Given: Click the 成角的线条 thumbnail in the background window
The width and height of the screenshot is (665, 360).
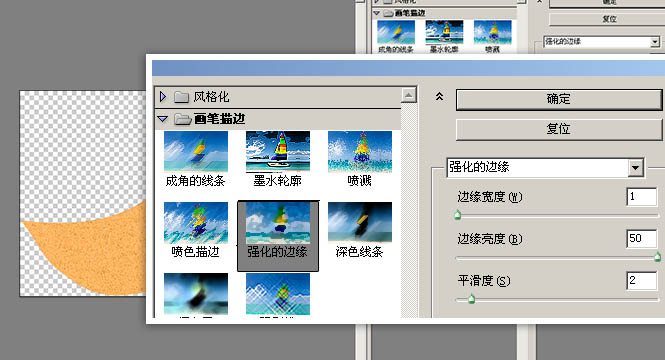Looking at the screenshot, I should [396, 33].
